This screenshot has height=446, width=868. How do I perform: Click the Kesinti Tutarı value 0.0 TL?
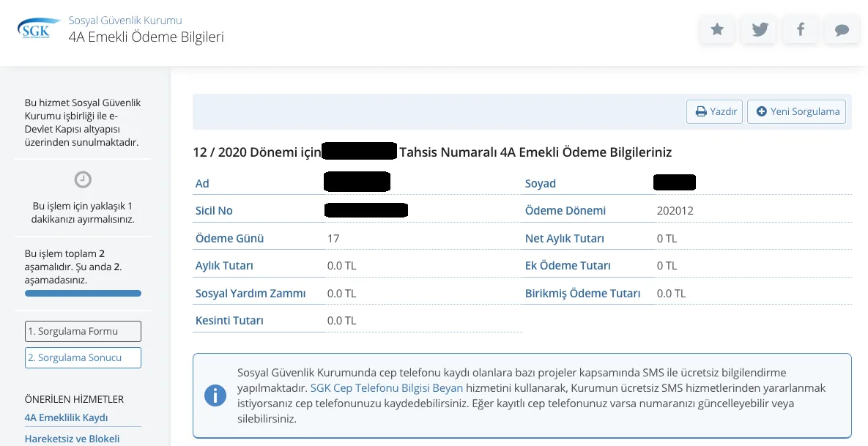341,320
